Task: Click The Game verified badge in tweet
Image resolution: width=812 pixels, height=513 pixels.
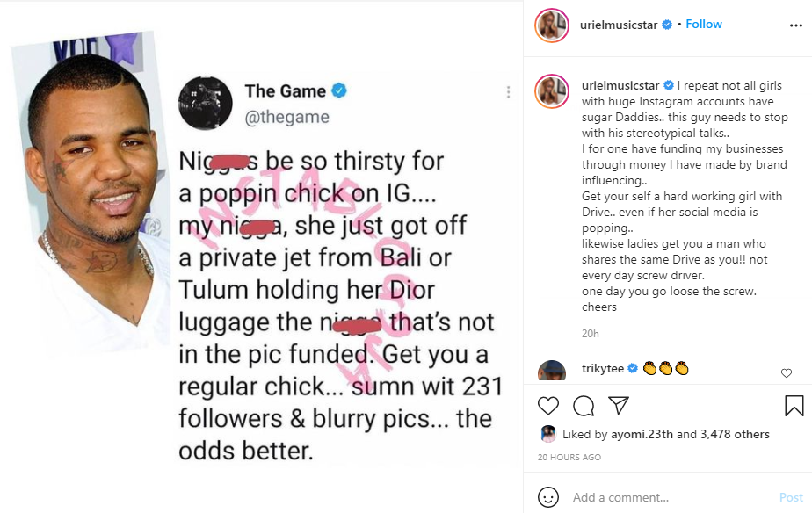Action: 339,90
